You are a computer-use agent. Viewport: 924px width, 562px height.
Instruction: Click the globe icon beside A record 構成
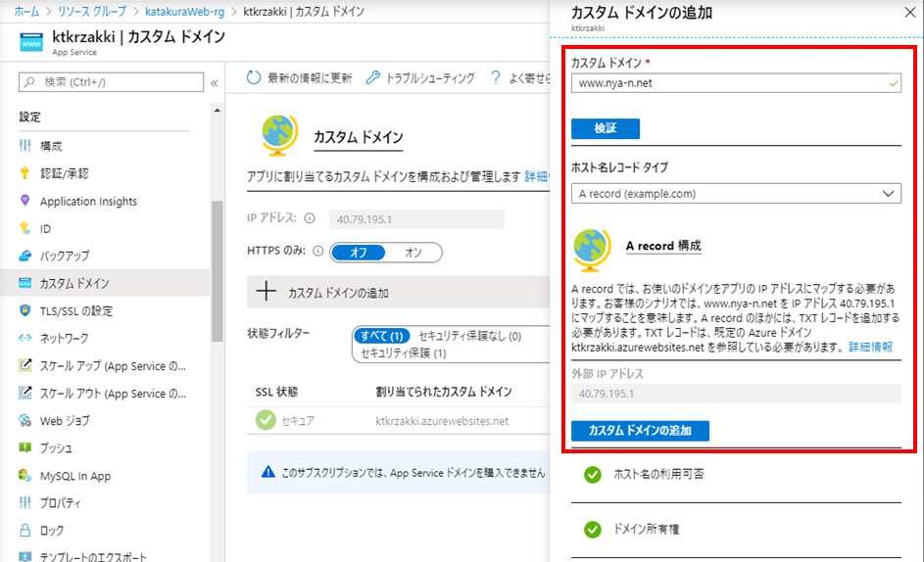(x=592, y=250)
